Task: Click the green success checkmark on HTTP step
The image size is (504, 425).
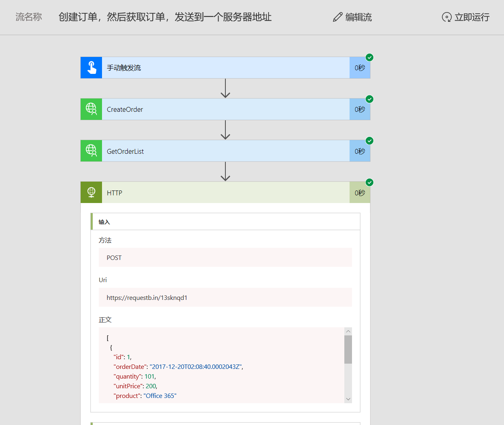Action: [x=370, y=182]
